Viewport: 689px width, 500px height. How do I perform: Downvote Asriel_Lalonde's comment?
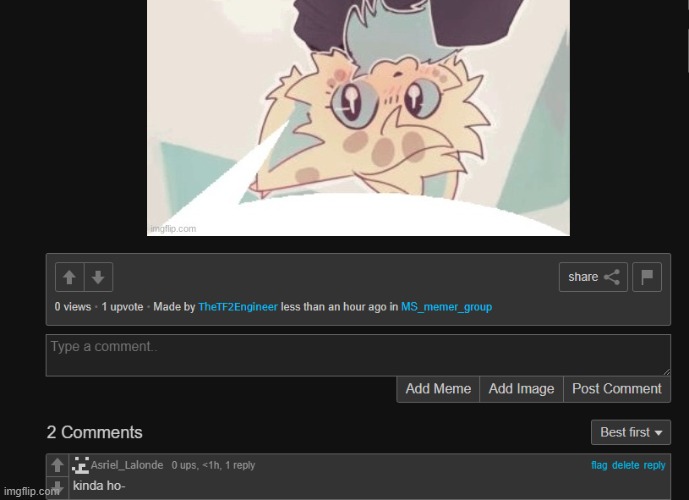57,487
